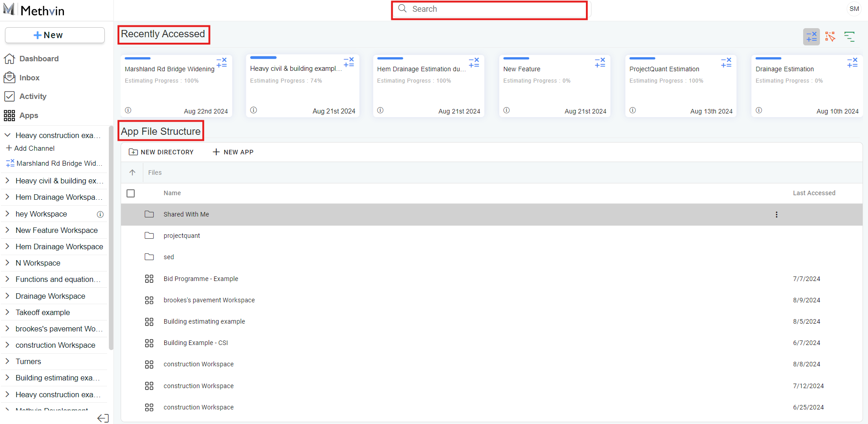The height and width of the screenshot is (424, 868).
Task: Collapse the sidebar using the bottom arrow icon
Action: point(103,418)
